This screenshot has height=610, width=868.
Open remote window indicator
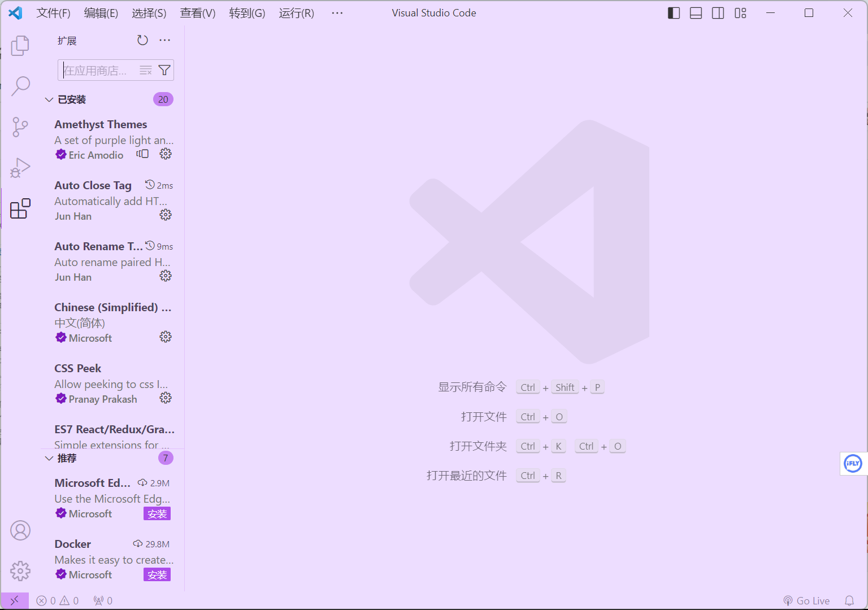[x=15, y=600]
